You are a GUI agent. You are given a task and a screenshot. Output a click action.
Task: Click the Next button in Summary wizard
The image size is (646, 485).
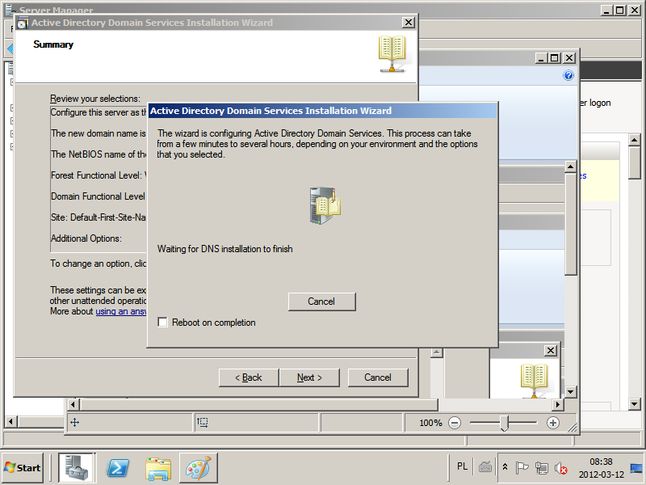point(309,377)
